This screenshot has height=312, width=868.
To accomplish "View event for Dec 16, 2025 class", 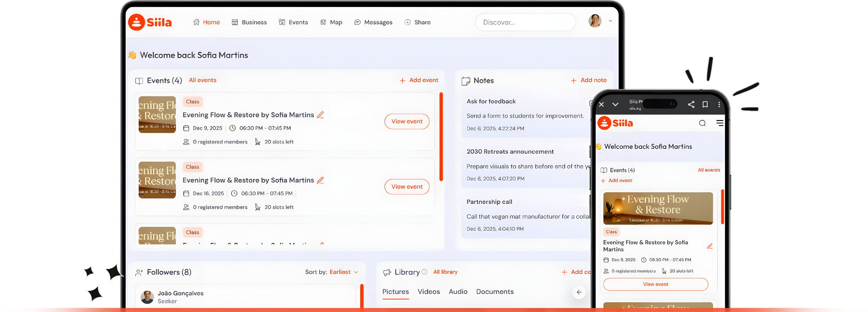I will 407,187.
